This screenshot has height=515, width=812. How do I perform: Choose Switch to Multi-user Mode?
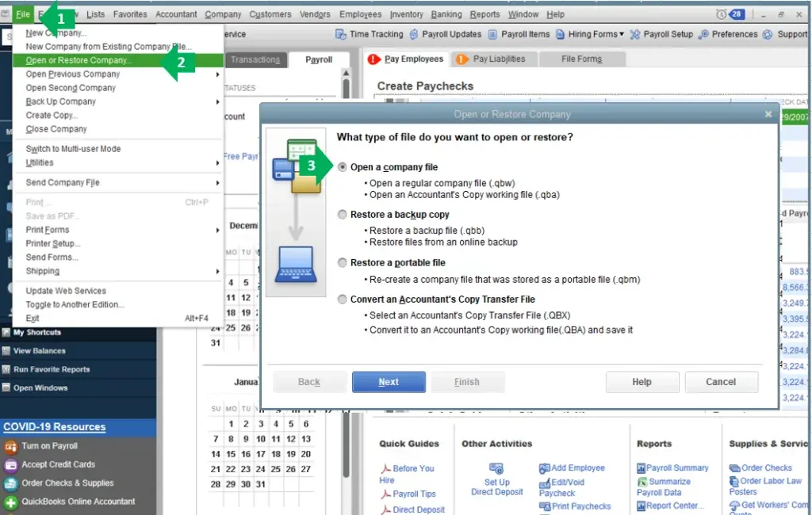point(73,149)
